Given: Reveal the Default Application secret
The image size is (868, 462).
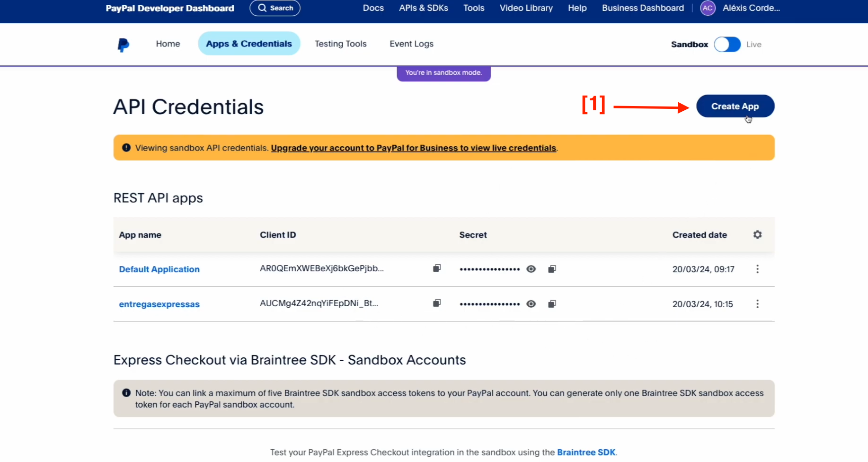Looking at the screenshot, I should coord(531,269).
